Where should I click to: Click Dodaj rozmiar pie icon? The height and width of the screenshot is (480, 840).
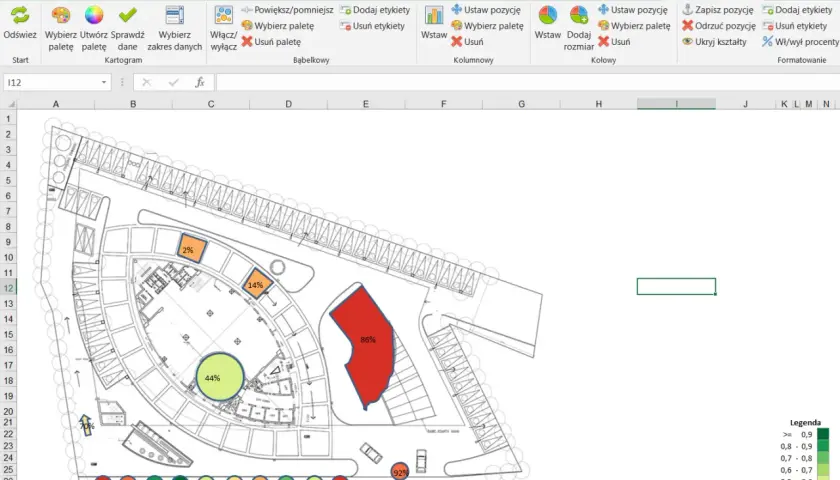[579, 16]
